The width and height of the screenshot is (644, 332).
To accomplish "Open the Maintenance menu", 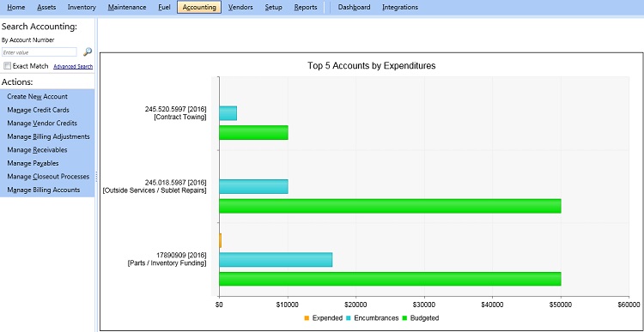I will pyautogui.click(x=127, y=7).
